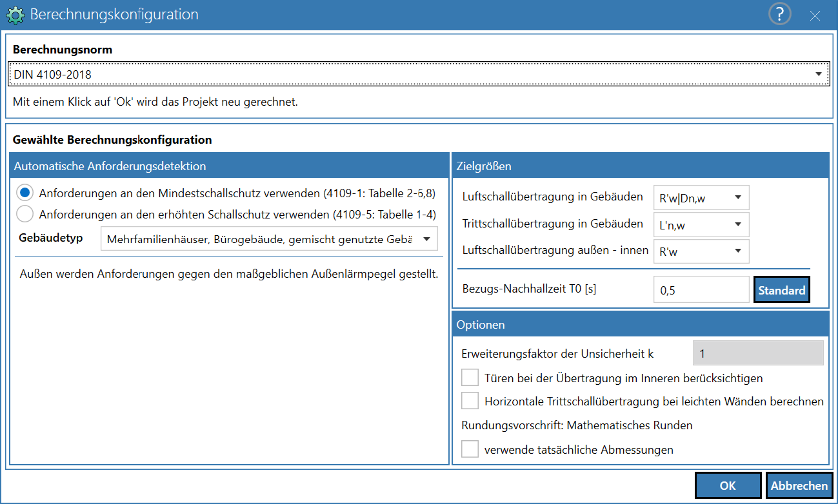Image resolution: width=838 pixels, height=504 pixels.
Task: Enable Horizontale Trittschallübertragung checkbox
Action: point(470,401)
